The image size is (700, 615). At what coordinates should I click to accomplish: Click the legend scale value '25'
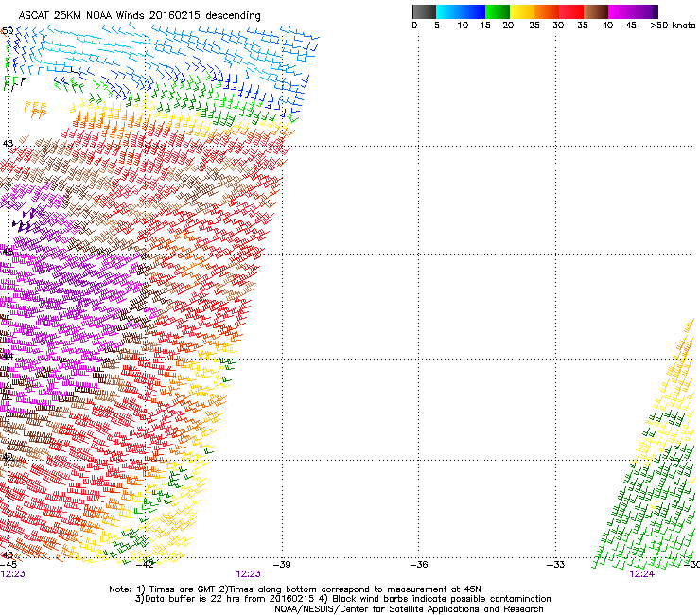[534, 26]
